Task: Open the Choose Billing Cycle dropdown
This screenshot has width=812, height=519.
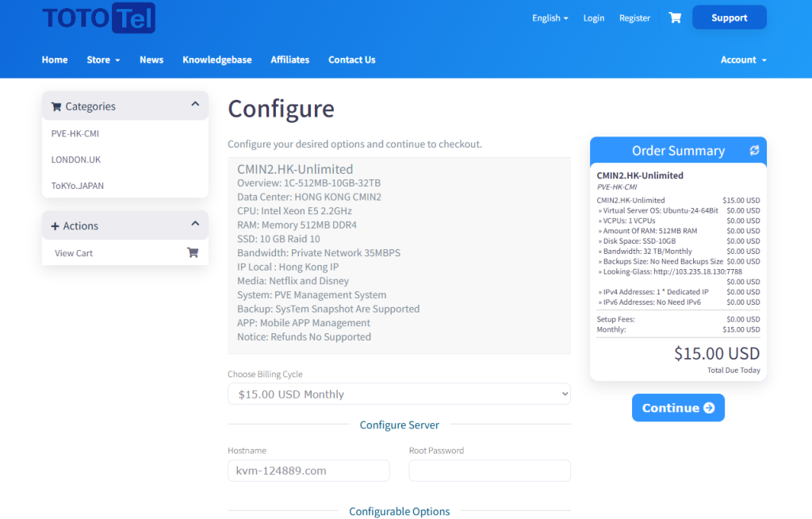Action: click(399, 394)
